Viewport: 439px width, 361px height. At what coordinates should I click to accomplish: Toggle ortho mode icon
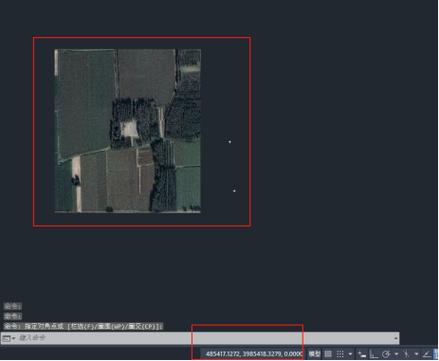click(374, 354)
